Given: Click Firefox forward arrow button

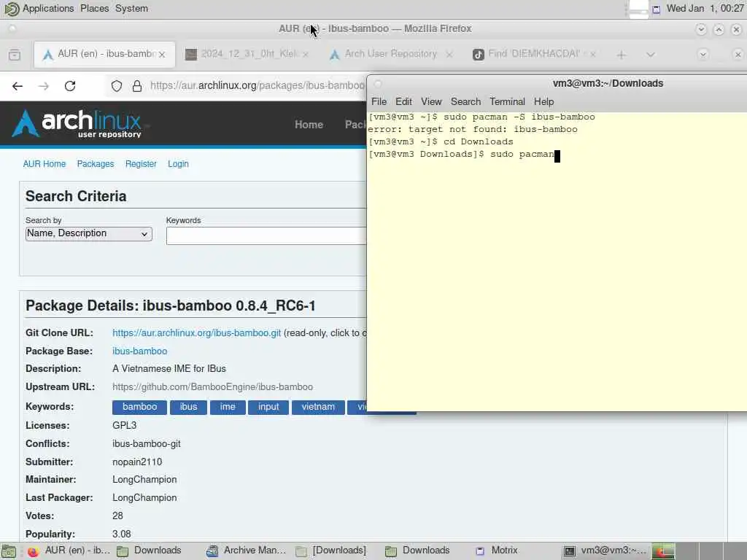Looking at the screenshot, I should [x=43, y=86].
